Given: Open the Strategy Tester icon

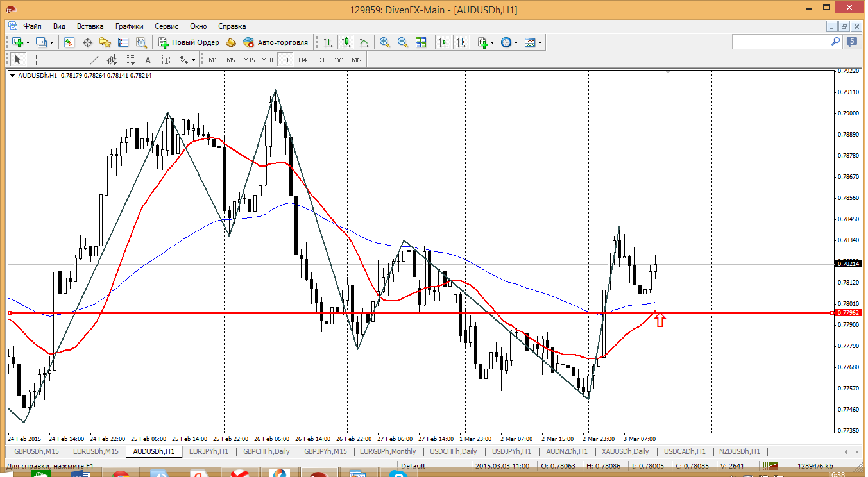Looking at the screenshot, I should pos(141,42).
